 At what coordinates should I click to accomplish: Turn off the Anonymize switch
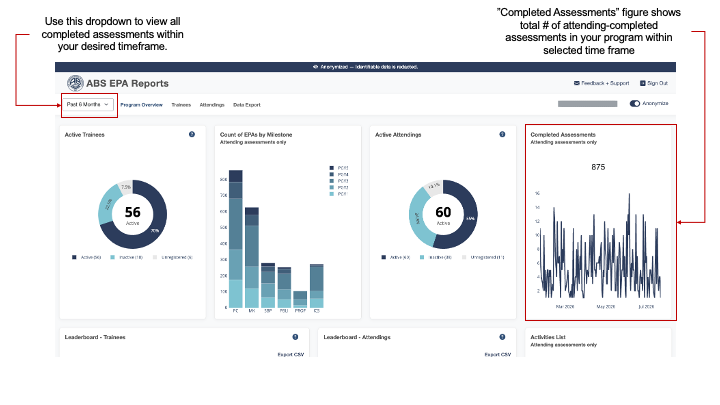pyautogui.click(x=635, y=104)
